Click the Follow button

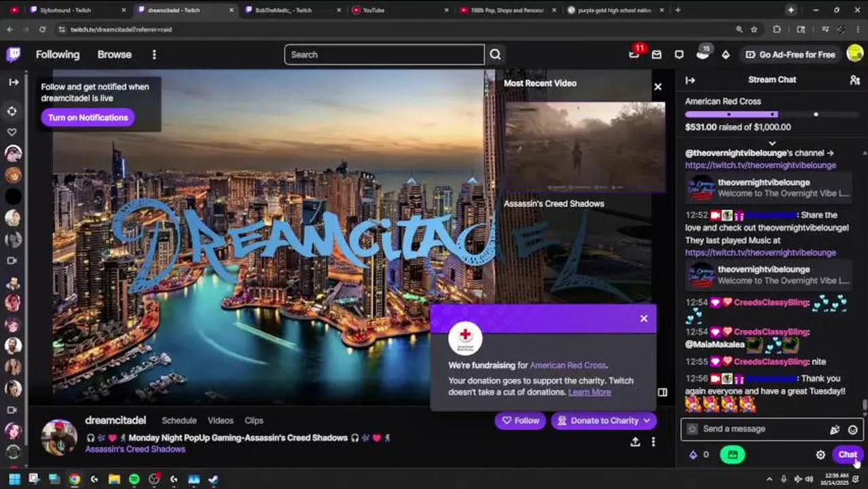[x=520, y=420]
